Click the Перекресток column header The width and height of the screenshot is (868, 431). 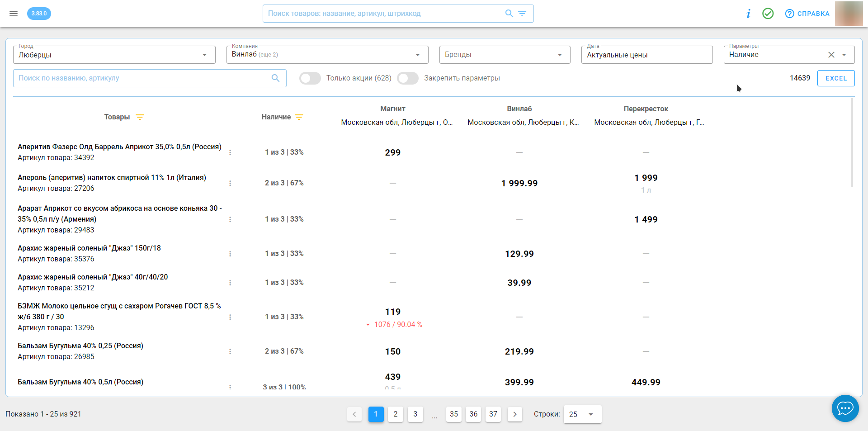click(x=646, y=109)
